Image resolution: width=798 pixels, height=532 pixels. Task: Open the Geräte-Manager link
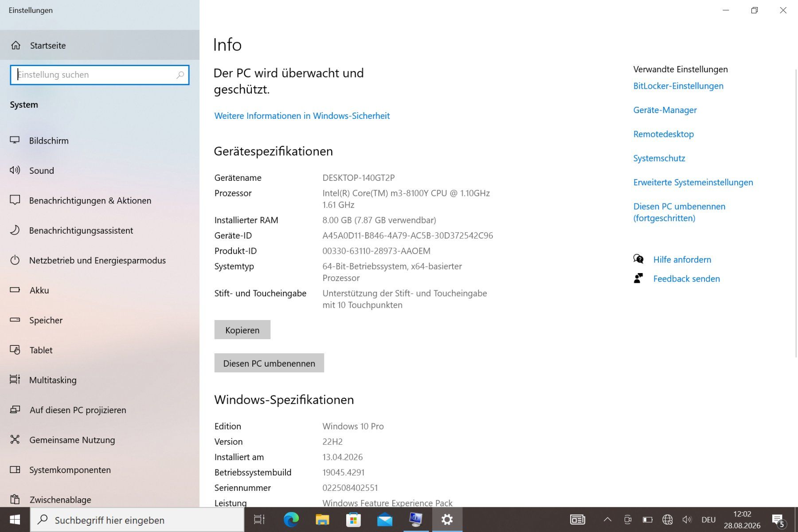tap(665, 110)
